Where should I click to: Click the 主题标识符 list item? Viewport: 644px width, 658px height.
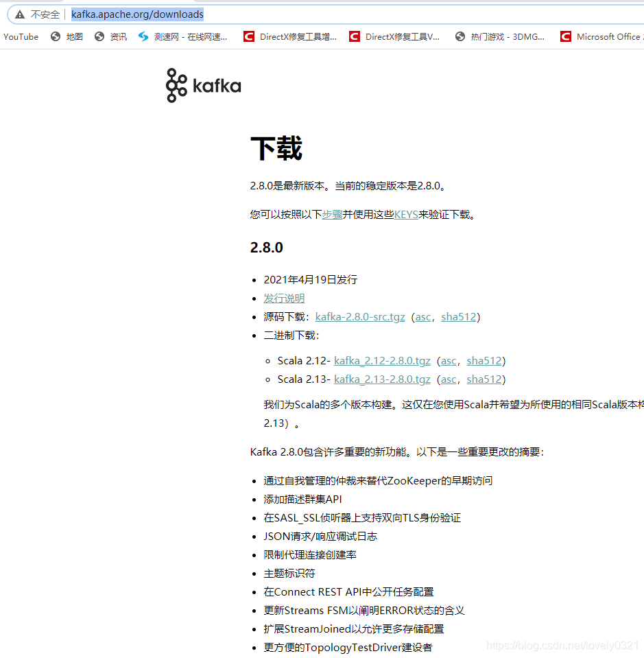coord(289,573)
